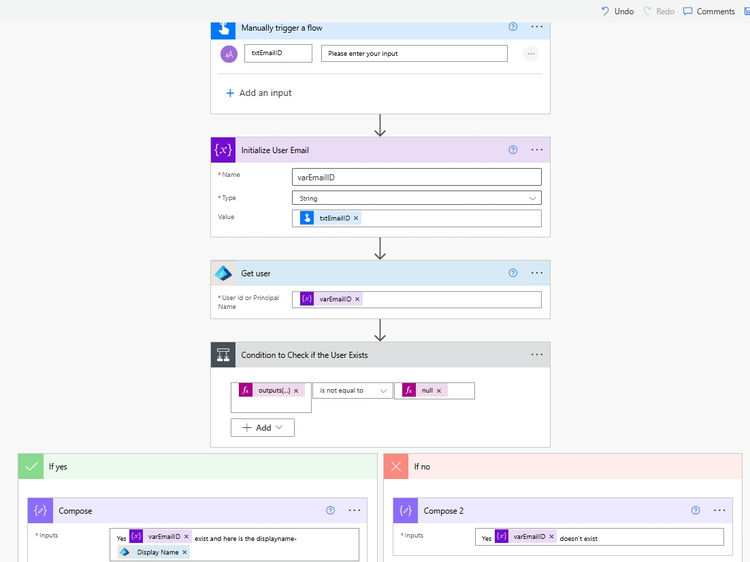Click 'exist and here is the displayname-' text
750x562 pixels.
tap(245, 538)
